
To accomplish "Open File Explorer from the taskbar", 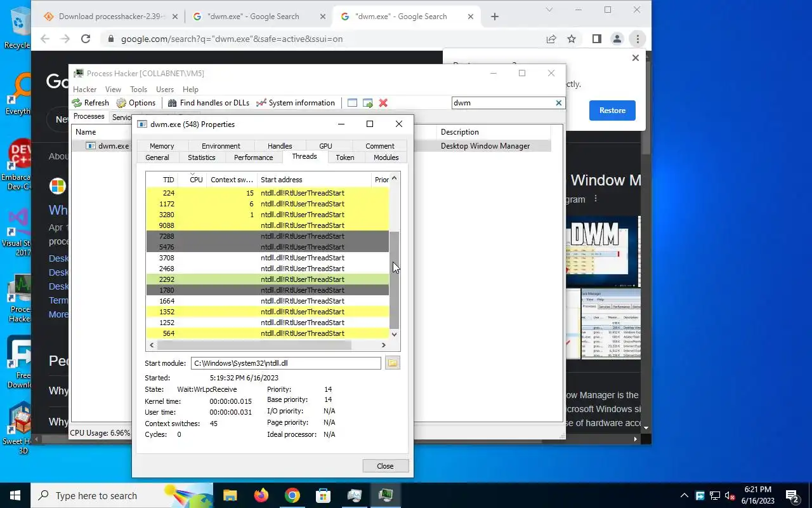I will (230, 495).
